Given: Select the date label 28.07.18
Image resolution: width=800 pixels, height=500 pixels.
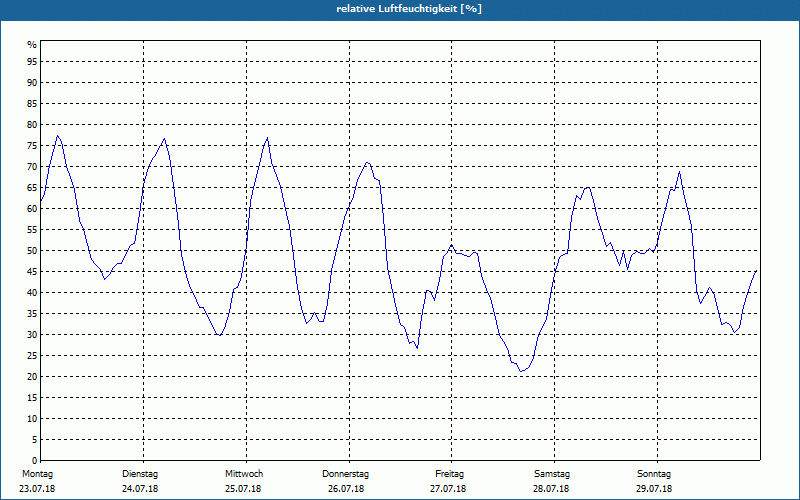Looking at the screenshot, I should (551, 489).
